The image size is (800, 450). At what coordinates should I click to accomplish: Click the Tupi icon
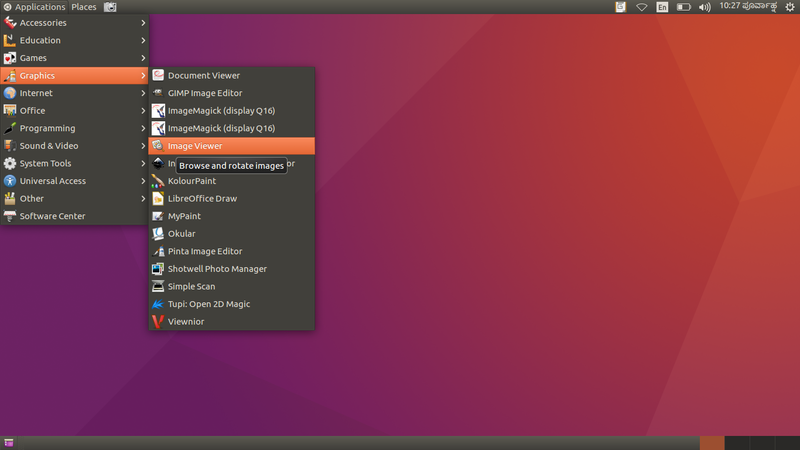click(158, 304)
